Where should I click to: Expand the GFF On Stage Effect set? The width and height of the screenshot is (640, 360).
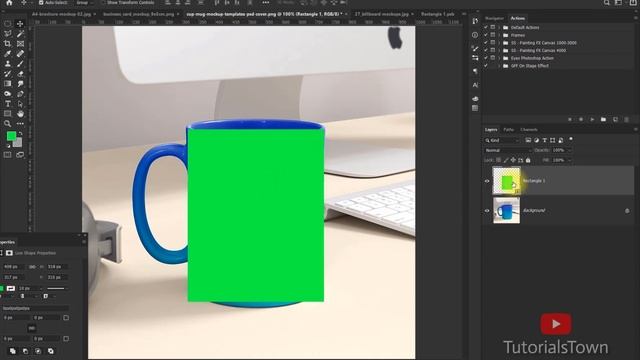click(x=499, y=66)
